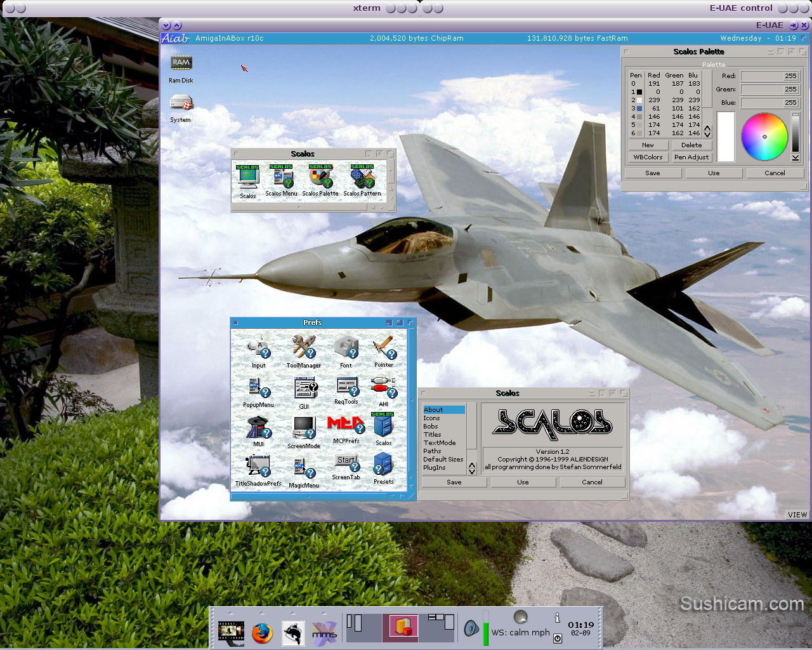Click the weather knob above WS: calm mph
Image resolution: width=812 pixels, height=650 pixels.
[x=520, y=616]
